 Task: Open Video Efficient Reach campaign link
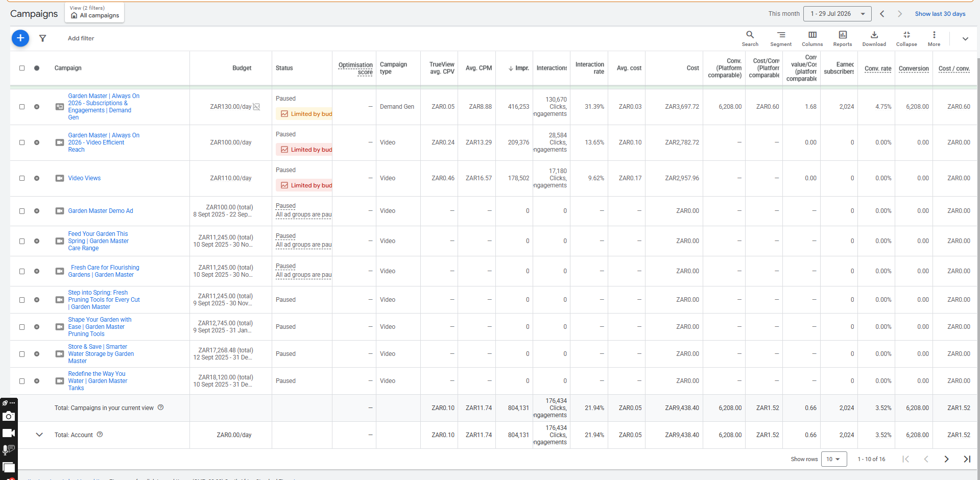104,142
